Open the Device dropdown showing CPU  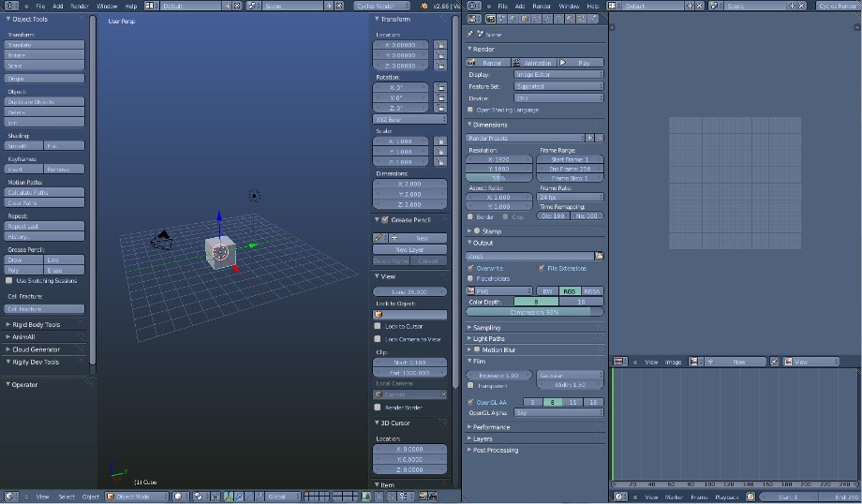(558, 97)
